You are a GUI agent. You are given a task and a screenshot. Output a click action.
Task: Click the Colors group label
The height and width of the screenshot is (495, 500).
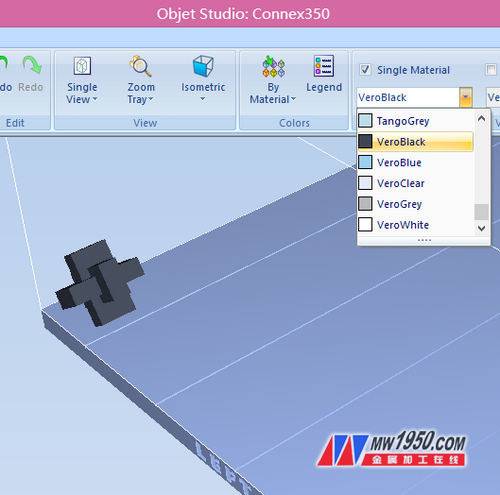pos(294,123)
